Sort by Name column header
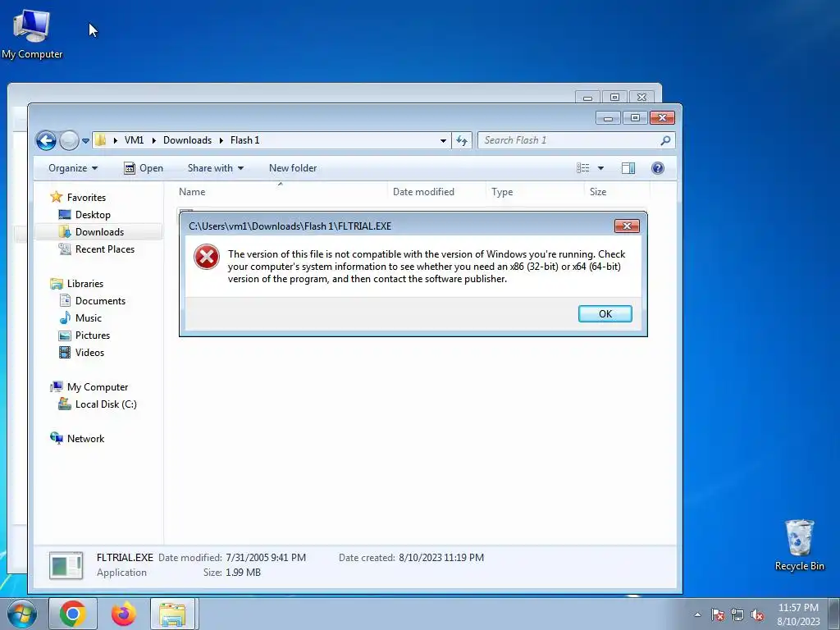This screenshot has width=840, height=630. click(x=281, y=192)
